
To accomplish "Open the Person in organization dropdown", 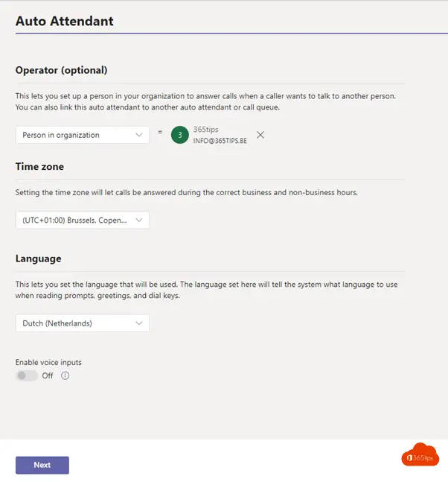I will 83,135.
